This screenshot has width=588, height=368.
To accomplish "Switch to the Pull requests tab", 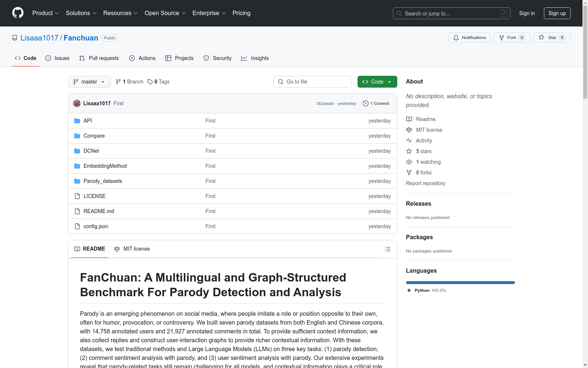I will 99,58.
